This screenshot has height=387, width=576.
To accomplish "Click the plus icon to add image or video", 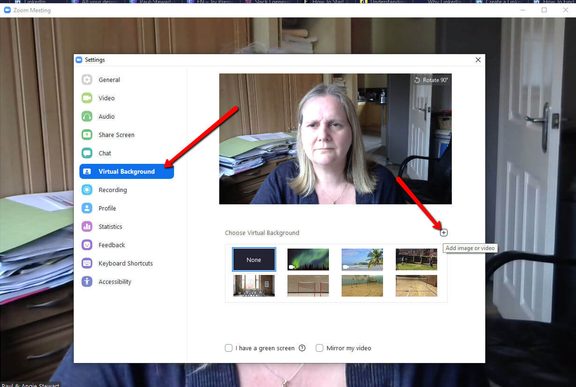I will pyautogui.click(x=444, y=232).
